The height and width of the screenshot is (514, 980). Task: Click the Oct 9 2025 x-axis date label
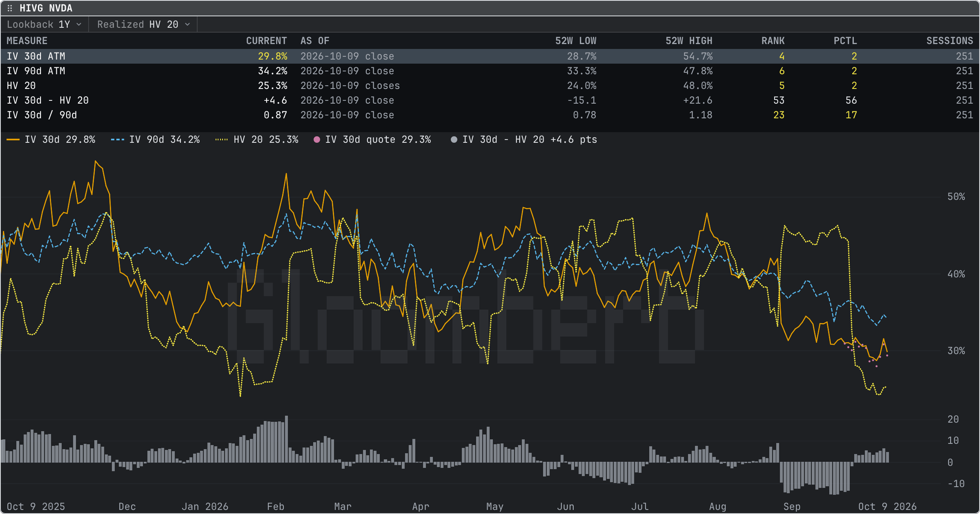(36, 507)
